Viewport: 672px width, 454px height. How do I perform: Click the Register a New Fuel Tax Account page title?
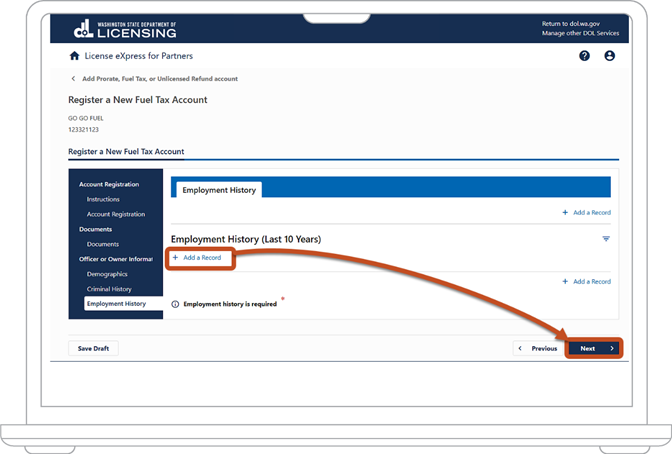pyautogui.click(x=138, y=100)
